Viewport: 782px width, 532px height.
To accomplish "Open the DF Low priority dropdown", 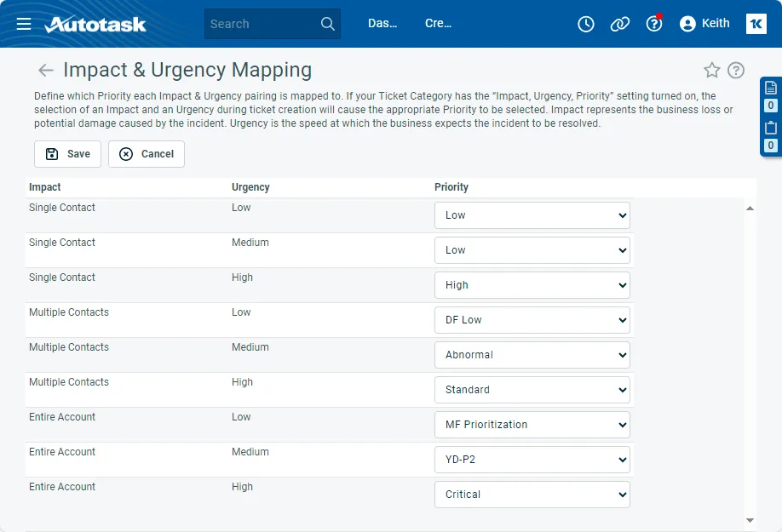I will tap(532, 320).
